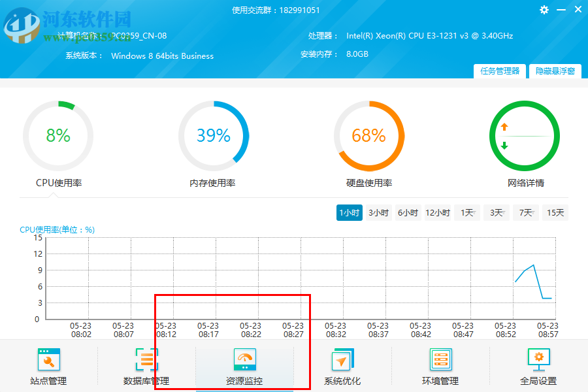Switch chart range to 6小时
The height and width of the screenshot is (392, 588).
click(408, 212)
